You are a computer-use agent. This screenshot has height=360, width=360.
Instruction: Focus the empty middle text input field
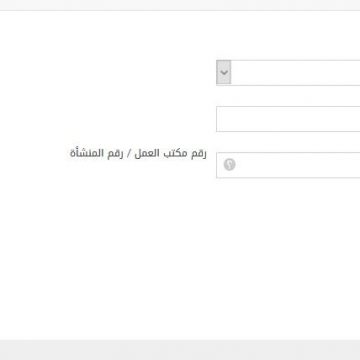[288, 119]
